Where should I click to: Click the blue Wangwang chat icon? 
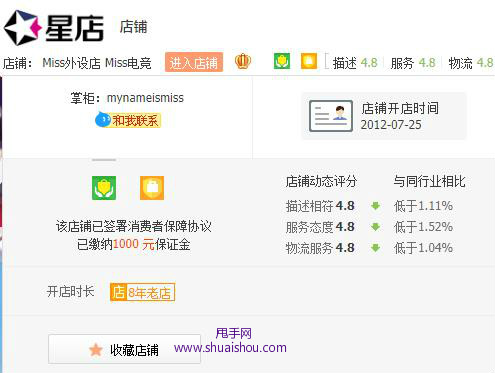tap(103, 120)
